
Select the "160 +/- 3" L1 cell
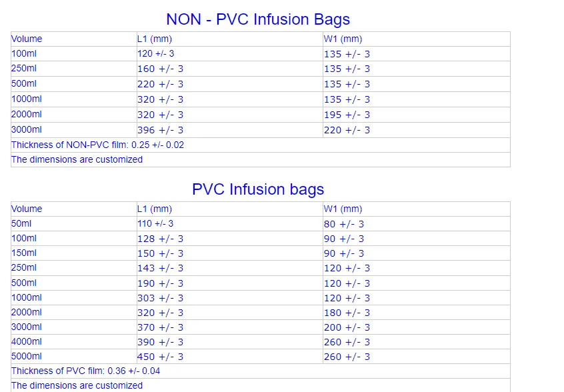(x=160, y=69)
